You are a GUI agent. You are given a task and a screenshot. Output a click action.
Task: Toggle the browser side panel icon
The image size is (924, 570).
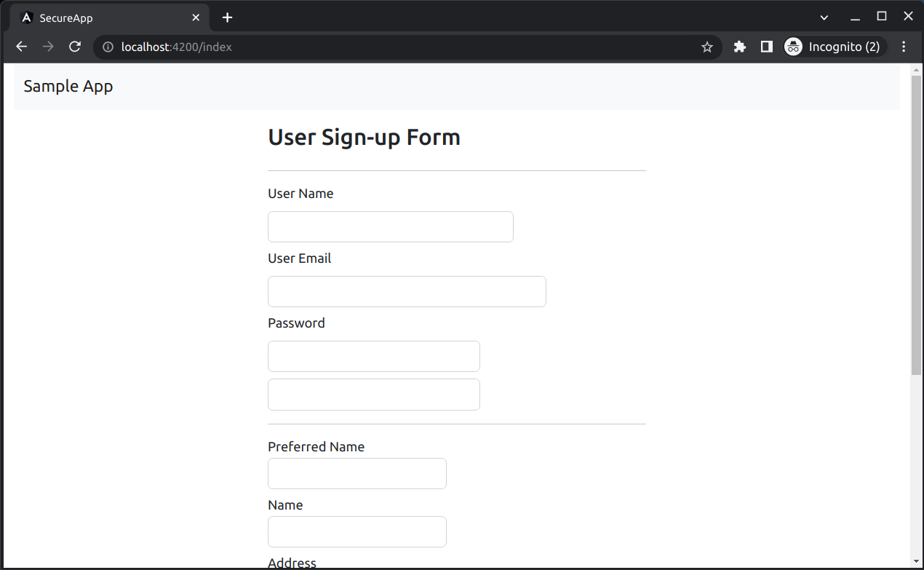(x=766, y=47)
